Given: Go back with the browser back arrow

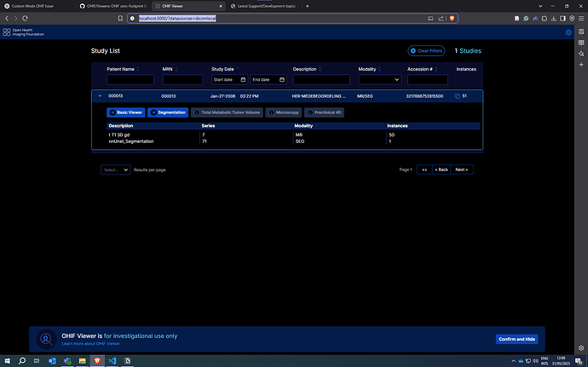Looking at the screenshot, I should coord(7,19).
